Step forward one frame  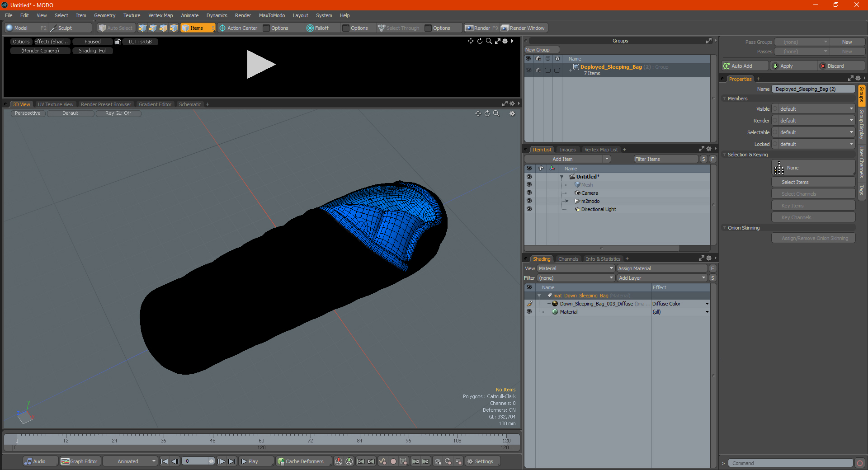221,461
